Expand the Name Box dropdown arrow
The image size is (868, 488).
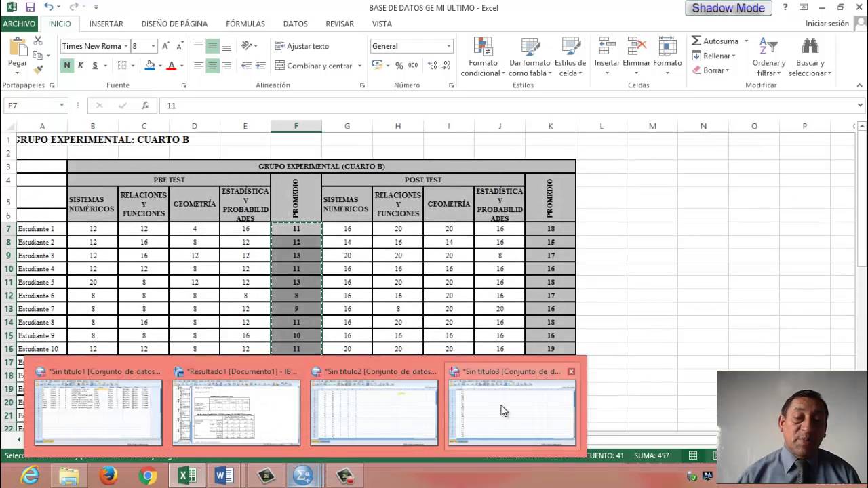[62, 106]
